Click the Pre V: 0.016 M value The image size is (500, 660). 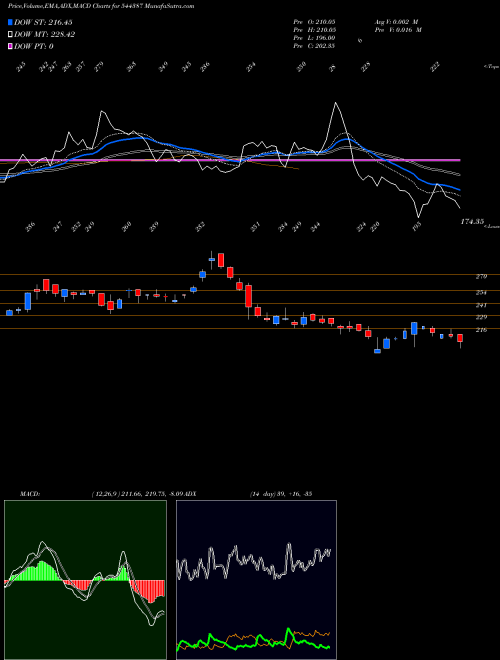(398, 30)
